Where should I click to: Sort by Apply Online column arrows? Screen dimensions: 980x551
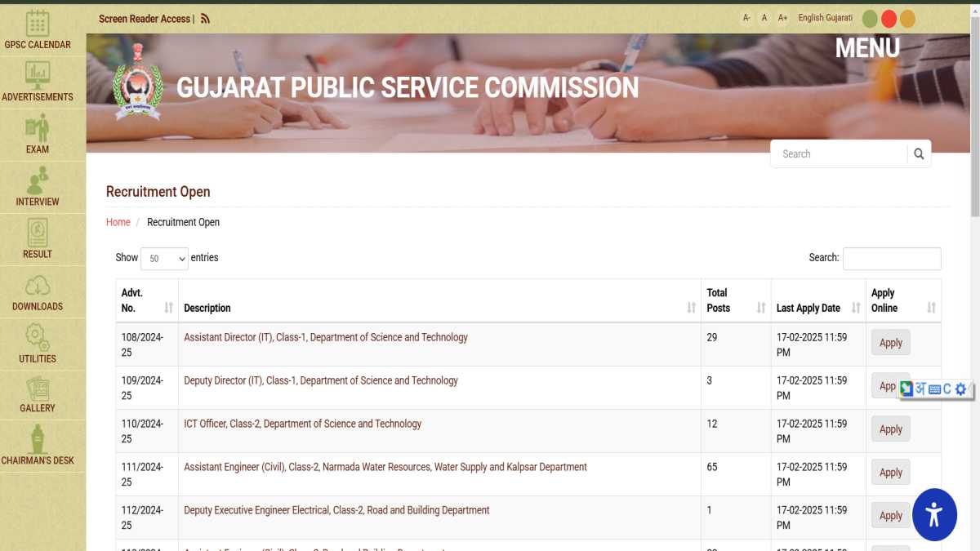coord(931,308)
